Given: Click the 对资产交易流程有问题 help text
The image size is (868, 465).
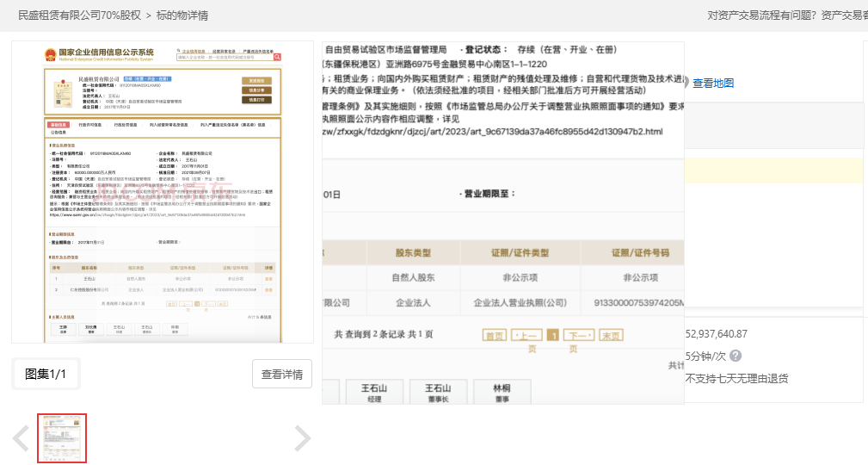Looking at the screenshot, I should 761,15.
